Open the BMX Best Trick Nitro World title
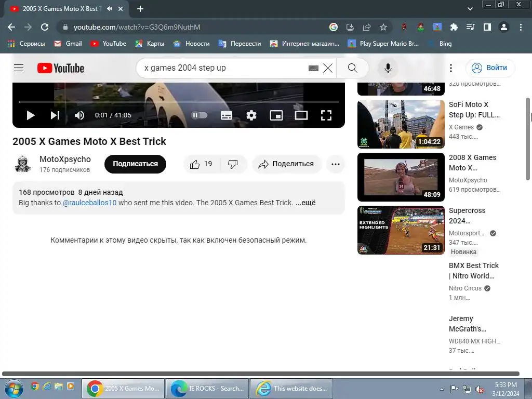This screenshot has width=532, height=399. [474, 271]
